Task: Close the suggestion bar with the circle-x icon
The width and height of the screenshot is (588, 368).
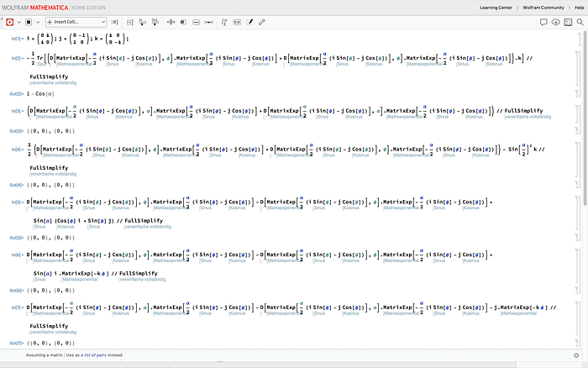Action: click(576, 355)
